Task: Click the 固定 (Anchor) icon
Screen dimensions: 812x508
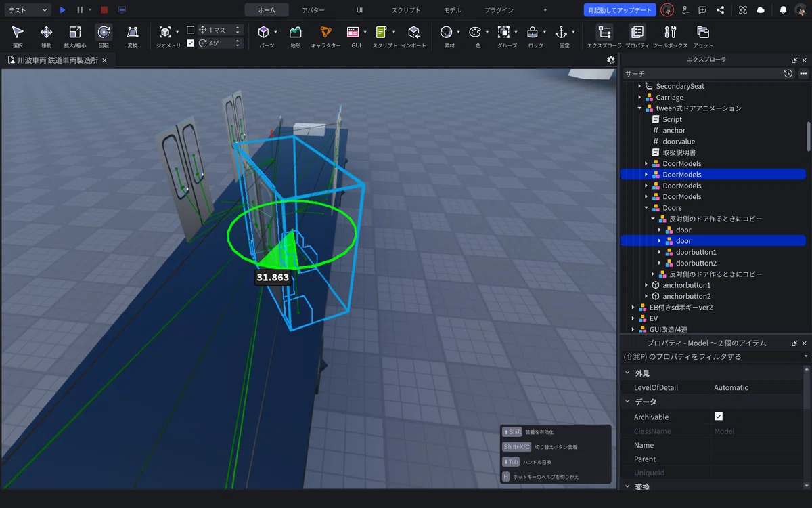Action: point(561,33)
